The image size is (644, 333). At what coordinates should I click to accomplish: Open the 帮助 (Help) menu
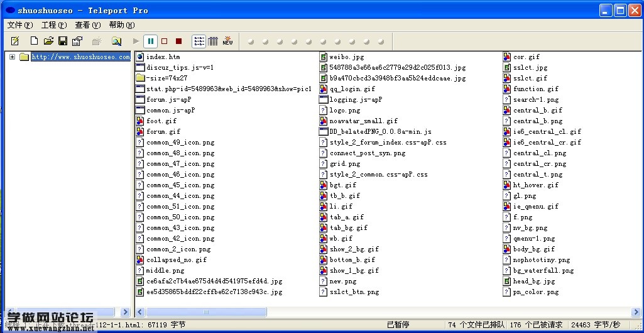click(121, 25)
